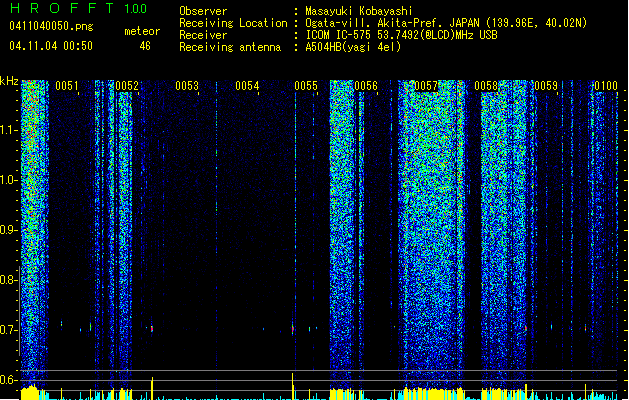The image size is (629, 400).
Task: Click the 0055 time marker
Action: coord(306,86)
